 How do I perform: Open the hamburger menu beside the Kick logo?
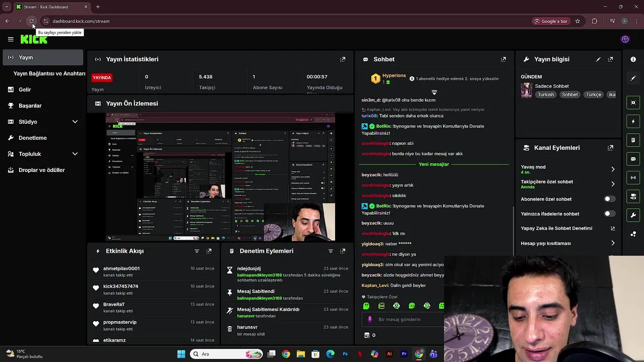coord(11,39)
